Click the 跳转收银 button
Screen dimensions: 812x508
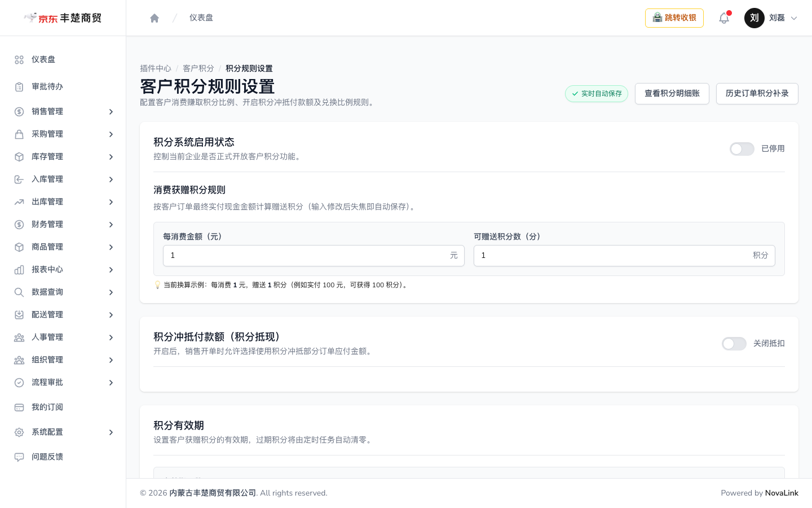(674, 18)
